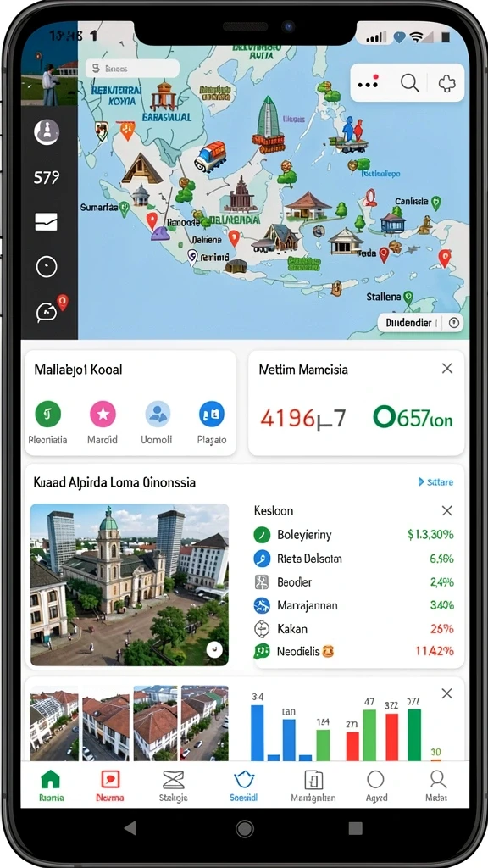
Task: Select the Manajannan row
Action: click(354, 605)
